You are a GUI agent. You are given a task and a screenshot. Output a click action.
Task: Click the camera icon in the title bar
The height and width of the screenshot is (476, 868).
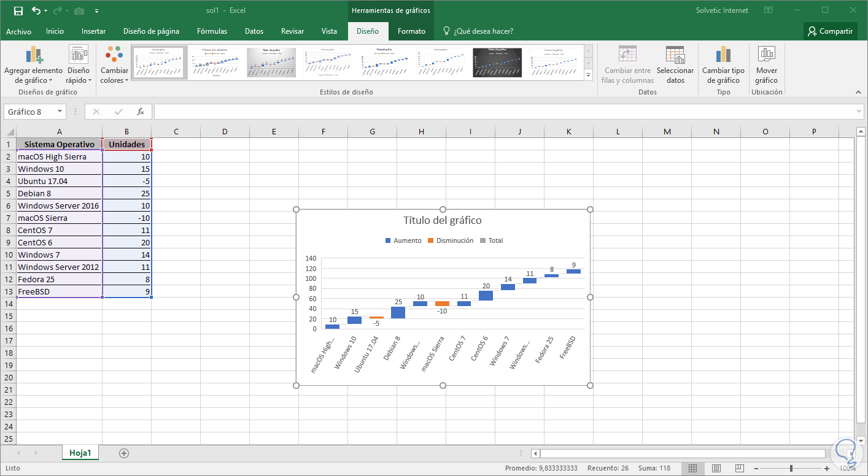coord(79,11)
